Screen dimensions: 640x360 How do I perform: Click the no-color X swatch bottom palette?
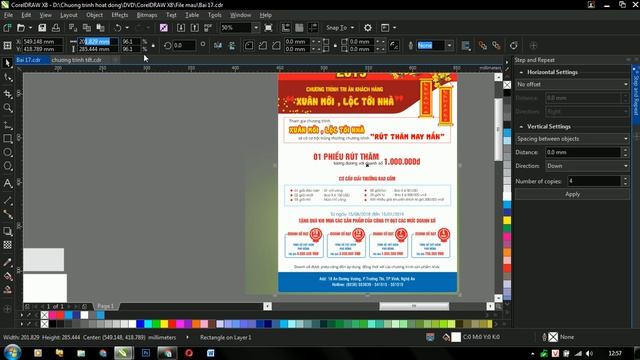click(44, 324)
